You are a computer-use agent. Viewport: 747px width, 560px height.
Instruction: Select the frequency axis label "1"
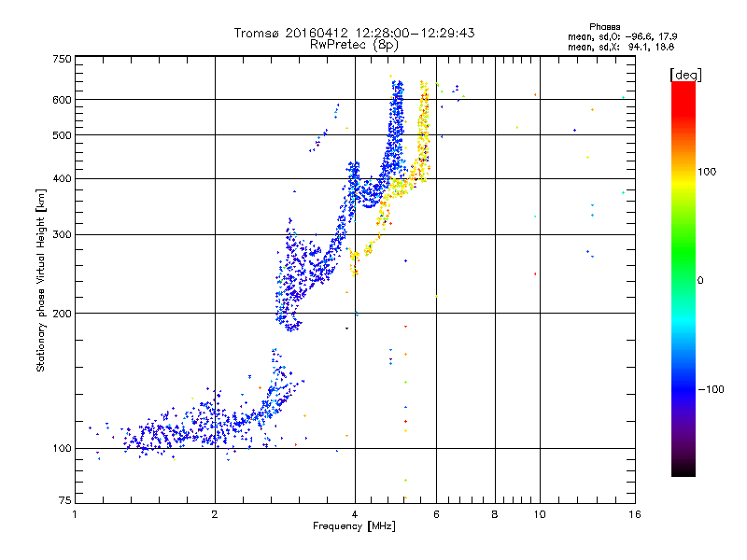(x=75, y=514)
